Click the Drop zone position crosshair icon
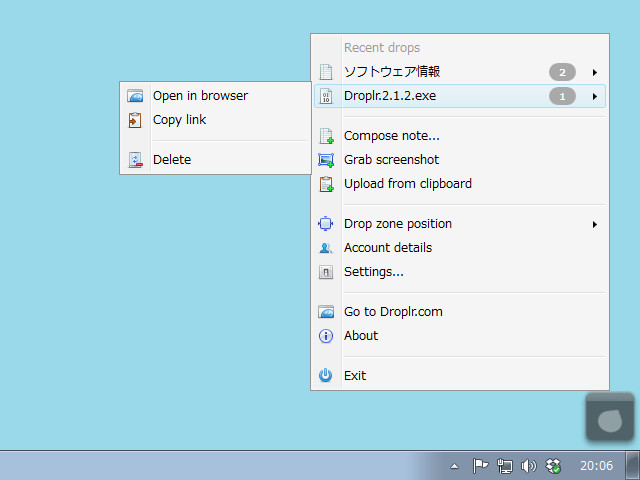The width and height of the screenshot is (640, 480). [325, 224]
